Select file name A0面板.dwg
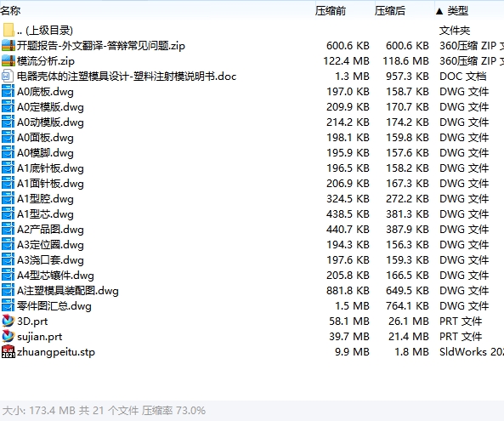Screen dimensions: 504x421 45,138
